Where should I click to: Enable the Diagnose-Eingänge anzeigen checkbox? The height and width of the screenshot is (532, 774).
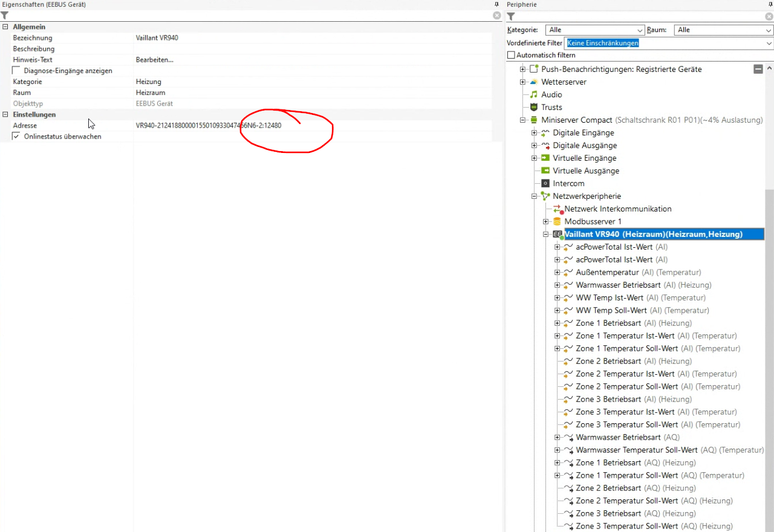(16, 71)
